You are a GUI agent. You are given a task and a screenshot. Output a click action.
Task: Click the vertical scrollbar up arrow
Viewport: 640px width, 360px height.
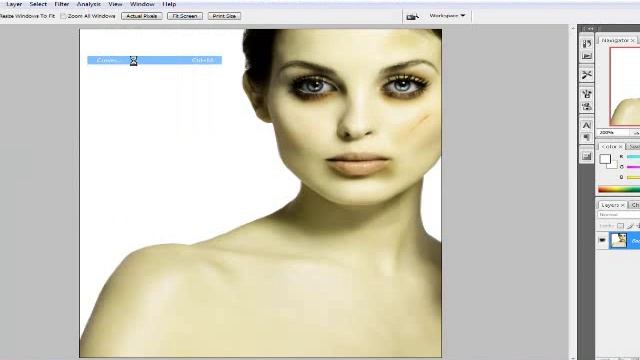pos(573,28)
